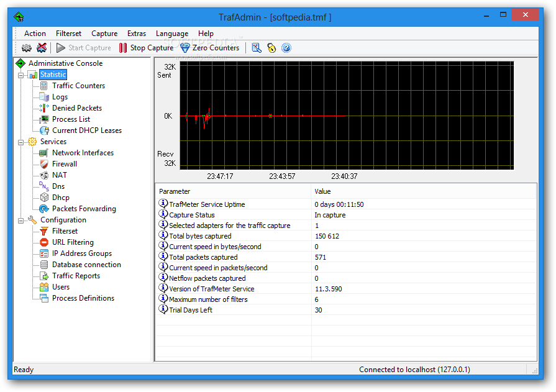
Task: Click the Filterset funnel icon
Action: point(44,231)
